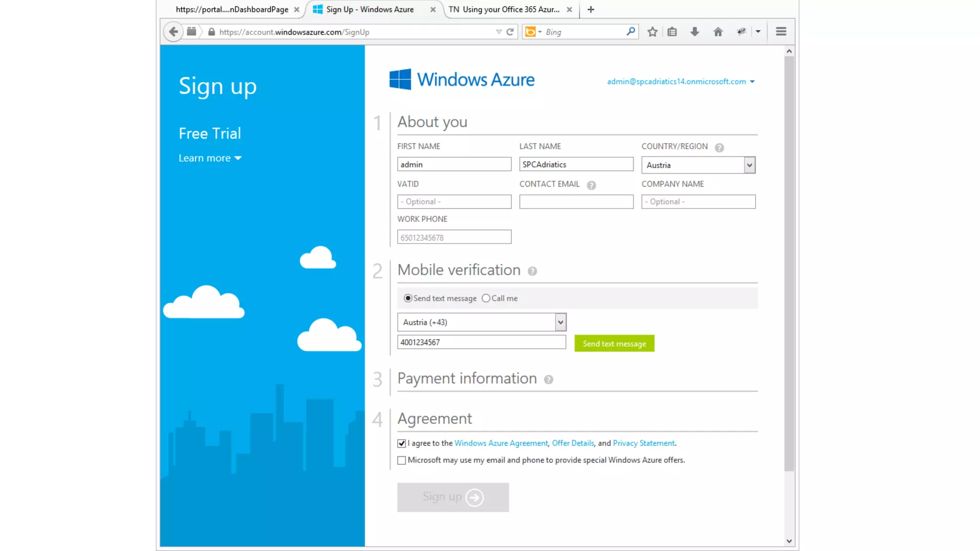Uncheck the agreement acceptance checkbox

click(401, 443)
